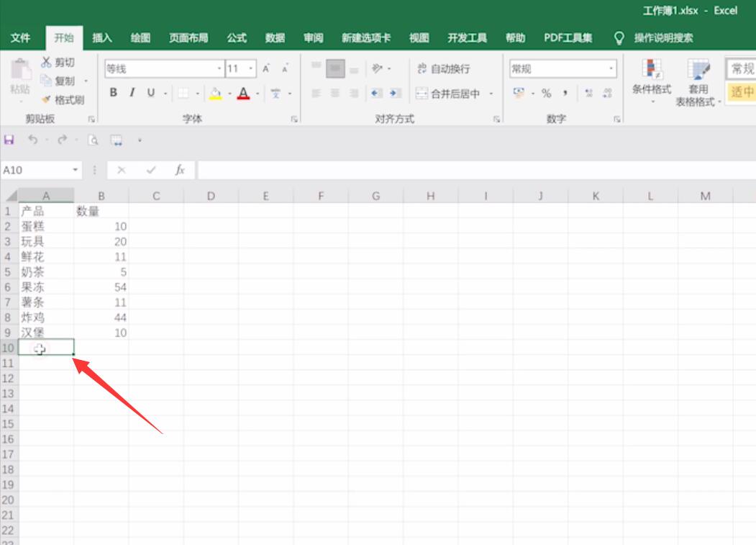This screenshot has width=756, height=545.
Task: Toggle underline formatting
Action: 151,93
